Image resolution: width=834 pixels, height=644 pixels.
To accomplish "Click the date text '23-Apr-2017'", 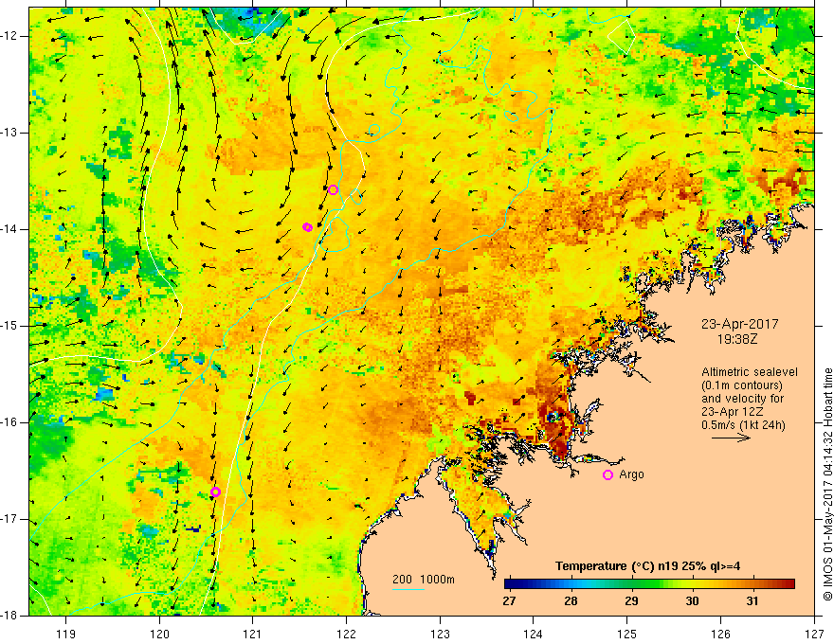I will tap(740, 324).
